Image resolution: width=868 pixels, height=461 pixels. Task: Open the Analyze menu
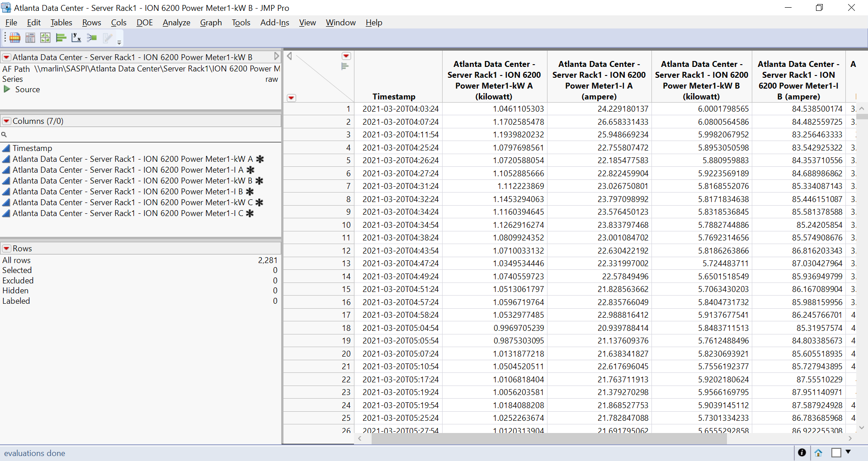176,22
